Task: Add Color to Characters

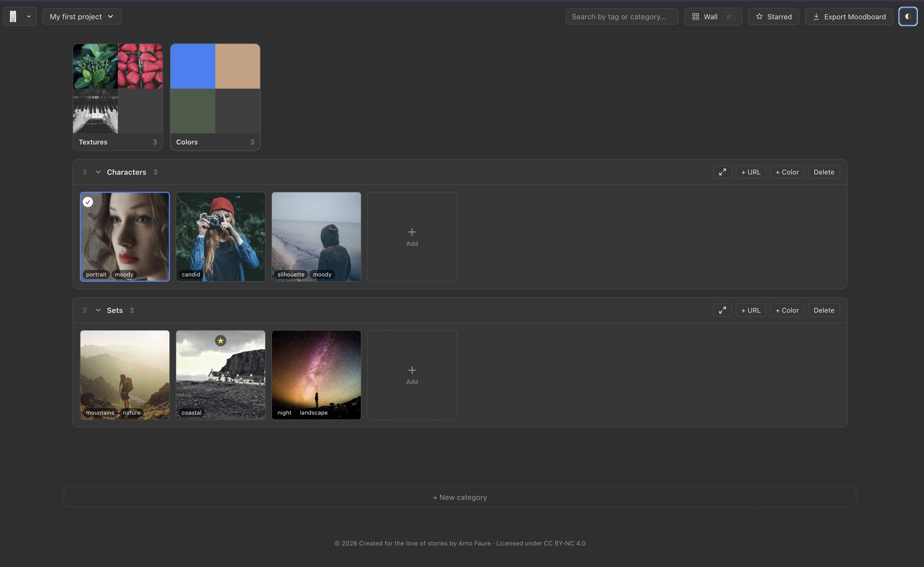Action: 787,172
